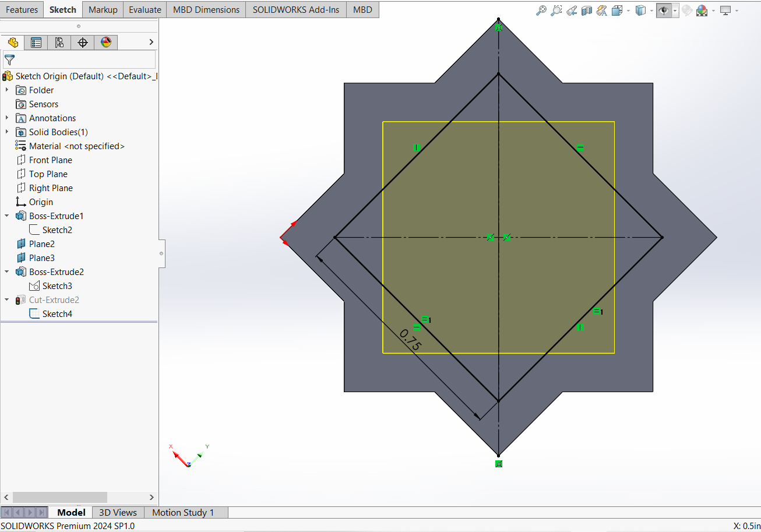Screen dimensions: 761x532
Task: Open the Markup ribbon tab
Action: click(103, 9)
